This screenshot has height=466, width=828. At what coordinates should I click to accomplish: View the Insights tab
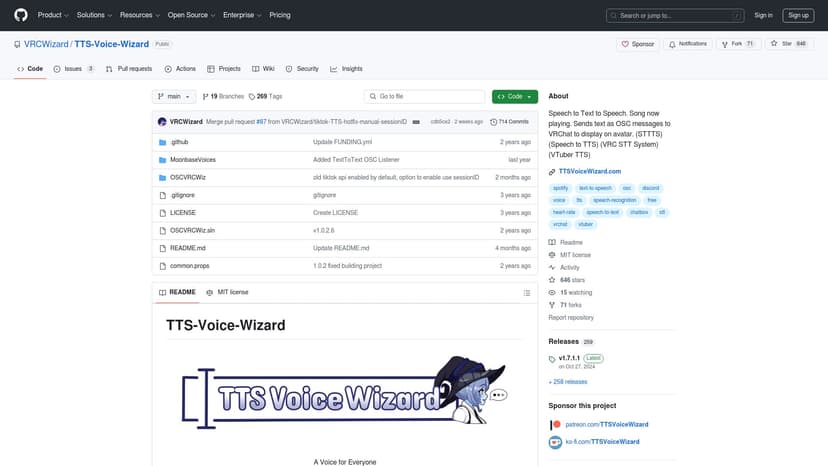click(x=346, y=69)
